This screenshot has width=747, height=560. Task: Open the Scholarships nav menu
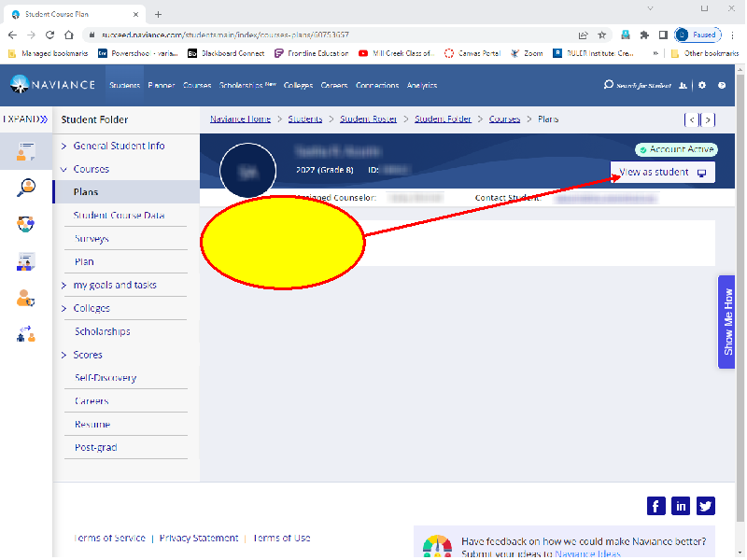pyautogui.click(x=247, y=85)
